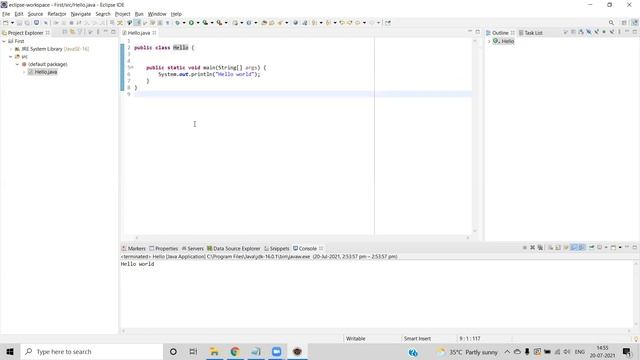Collapse the src folder node
Image resolution: width=640 pixels, height=360 pixels.
coord(11,57)
